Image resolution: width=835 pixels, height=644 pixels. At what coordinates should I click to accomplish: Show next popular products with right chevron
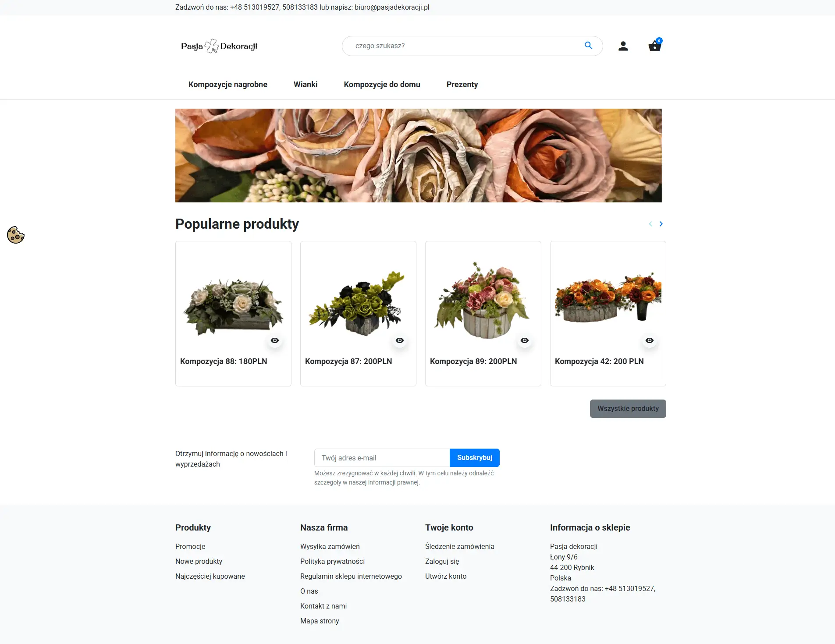coord(661,224)
